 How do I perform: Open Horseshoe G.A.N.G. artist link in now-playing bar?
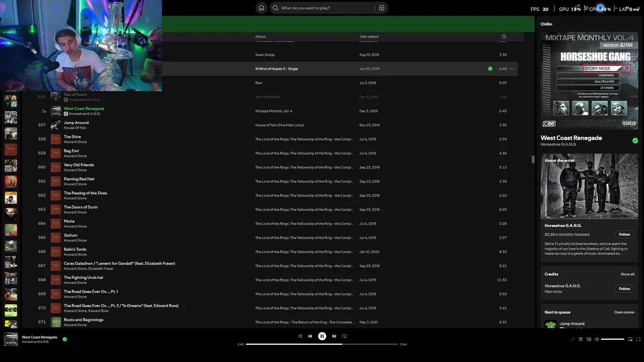coord(35,342)
